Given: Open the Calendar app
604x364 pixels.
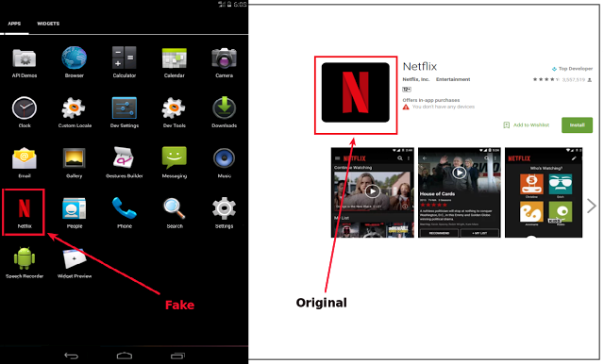Looking at the screenshot, I should point(174,63).
